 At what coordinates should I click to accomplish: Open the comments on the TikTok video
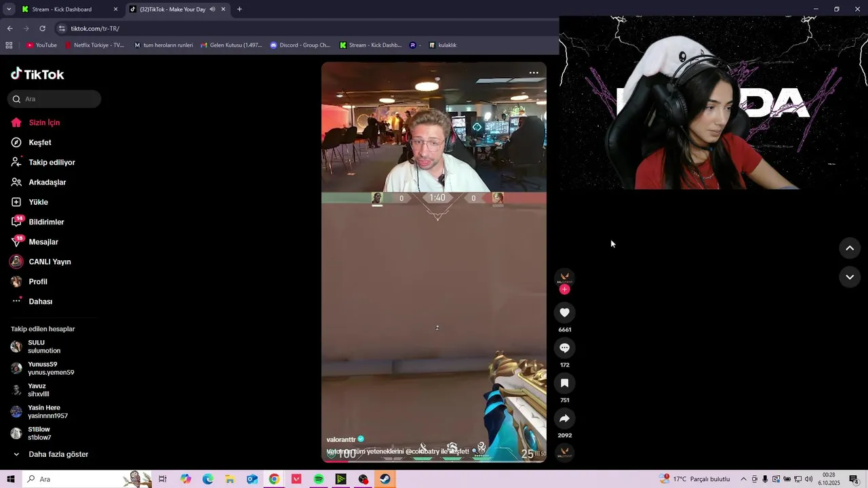(x=564, y=348)
